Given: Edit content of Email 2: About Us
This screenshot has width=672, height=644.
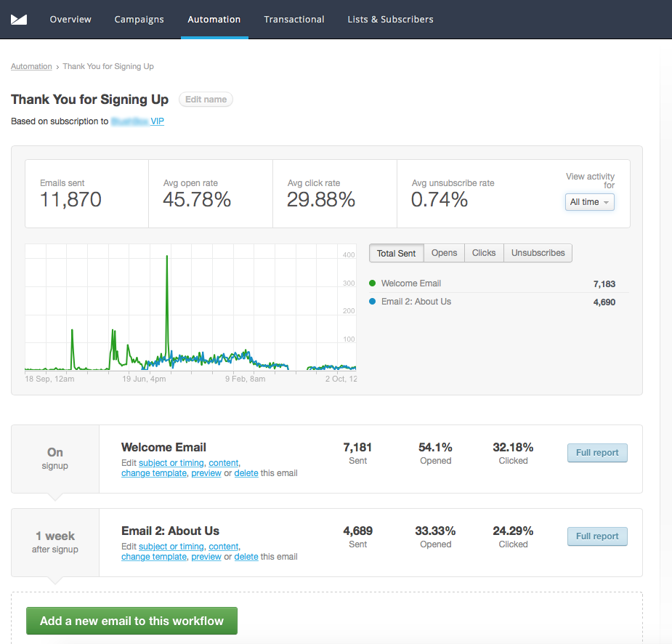Looking at the screenshot, I should pos(223,547).
